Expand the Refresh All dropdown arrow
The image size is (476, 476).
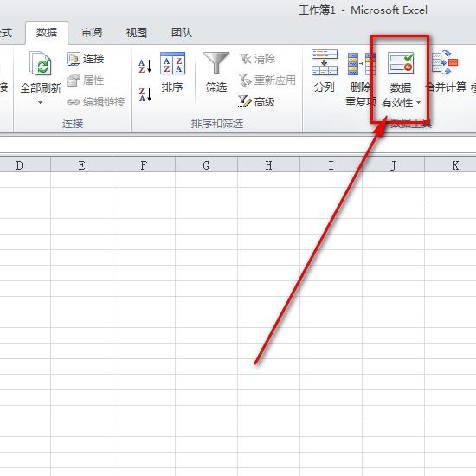point(40,103)
